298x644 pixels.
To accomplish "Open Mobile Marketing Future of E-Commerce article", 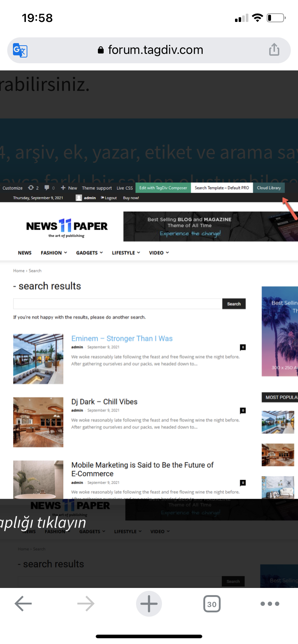I will point(143,469).
